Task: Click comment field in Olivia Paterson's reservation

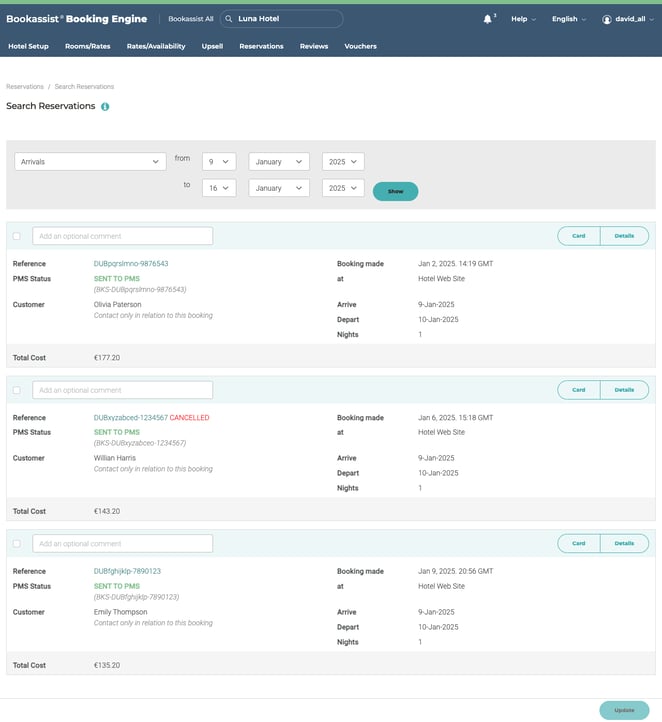Action: click(x=123, y=236)
